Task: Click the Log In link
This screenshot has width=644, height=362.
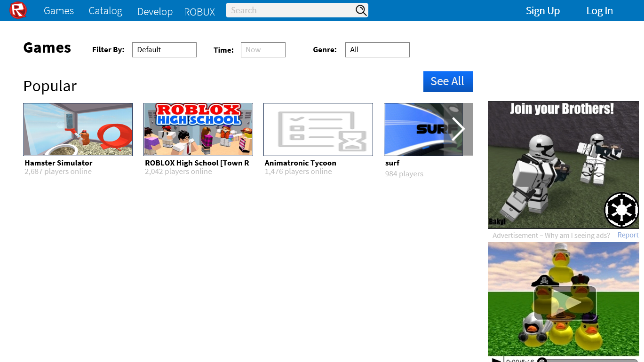Action: (x=599, y=11)
